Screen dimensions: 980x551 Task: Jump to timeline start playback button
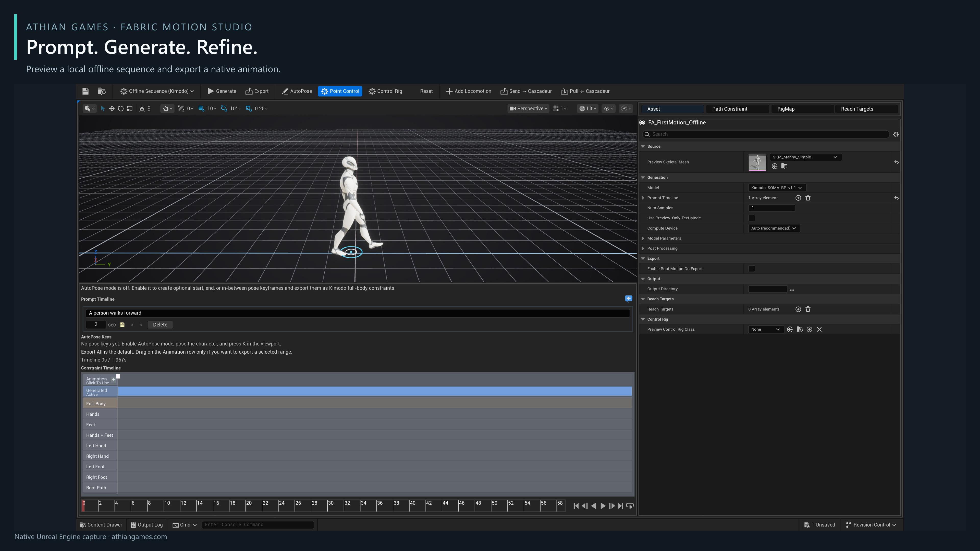(576, 506)
